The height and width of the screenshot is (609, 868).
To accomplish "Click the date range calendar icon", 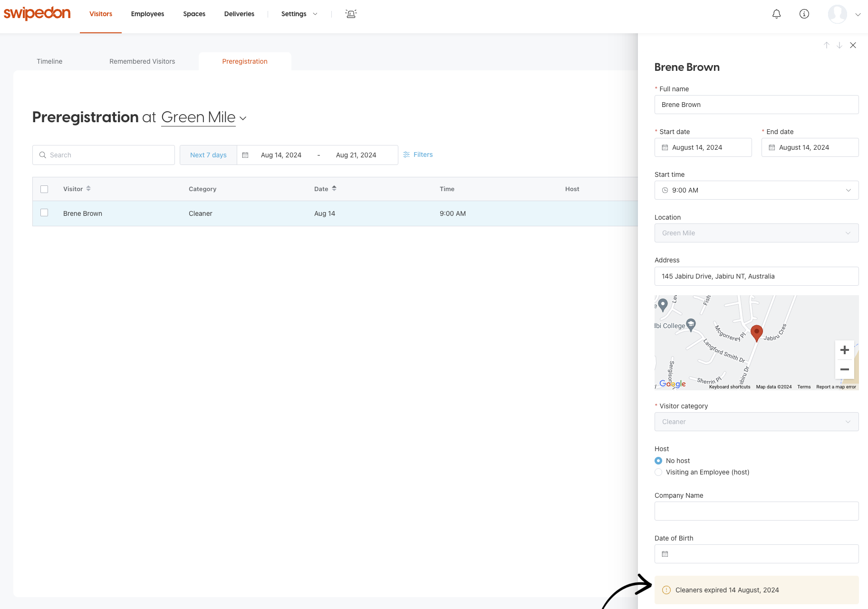I will coord(245,155).
